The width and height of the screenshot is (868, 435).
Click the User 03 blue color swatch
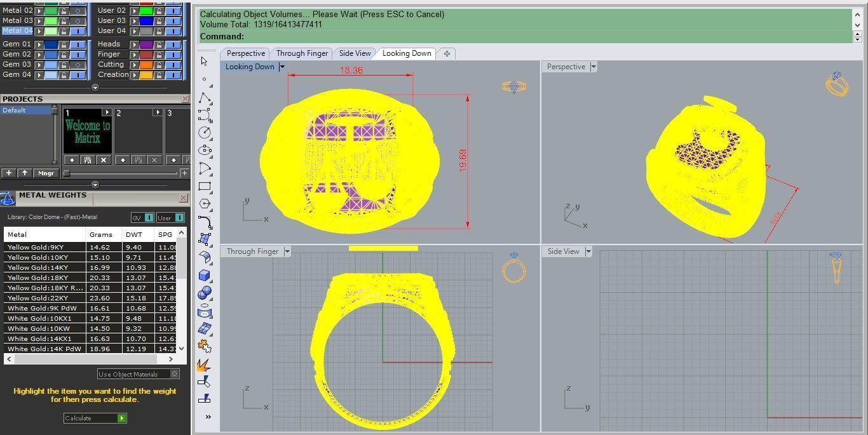[x=146, y=20]
